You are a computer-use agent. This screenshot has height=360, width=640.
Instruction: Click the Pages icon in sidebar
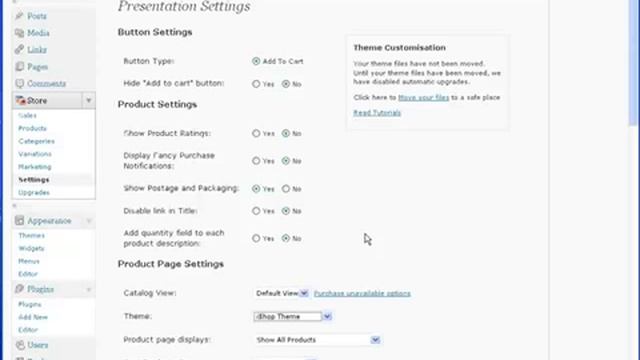[x=19, y=67]
